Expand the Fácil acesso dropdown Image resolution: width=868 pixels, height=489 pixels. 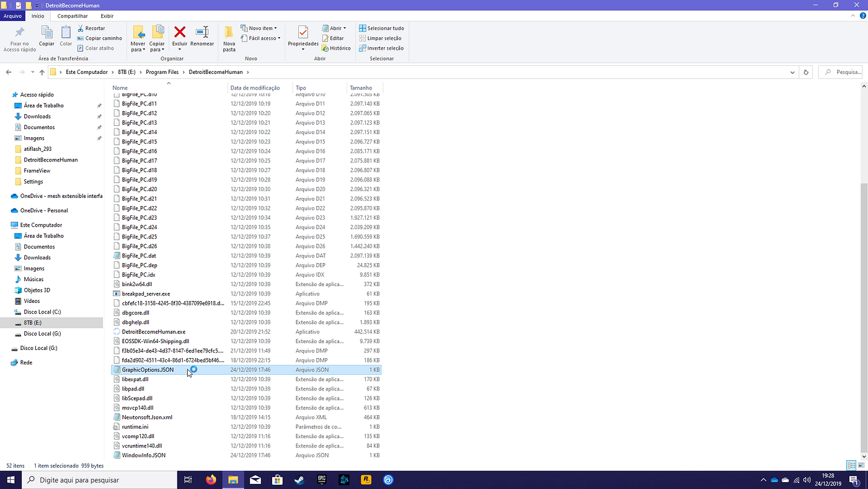click(x=261, y=38)
